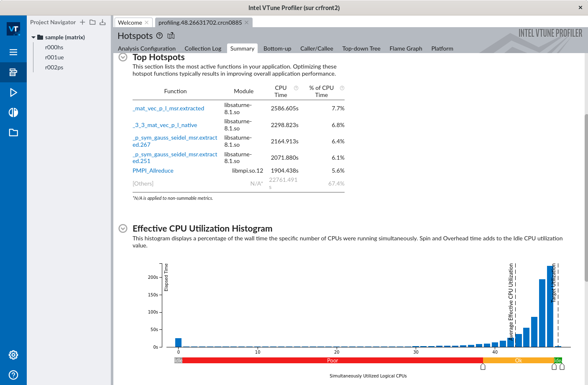Click the Module column header

pos(244,91)
